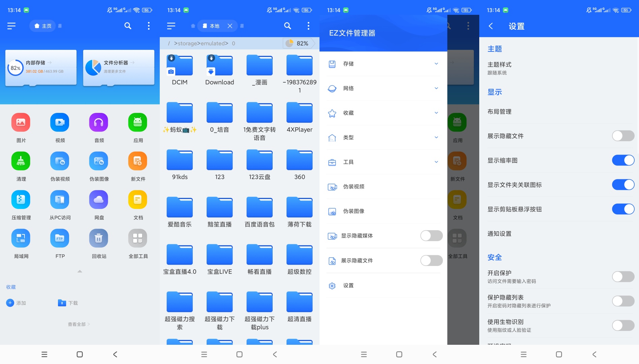639x364 pixels.
Task: Open the 4XPlayer folder
Action: pyautogui.click(x=299, y=117)
